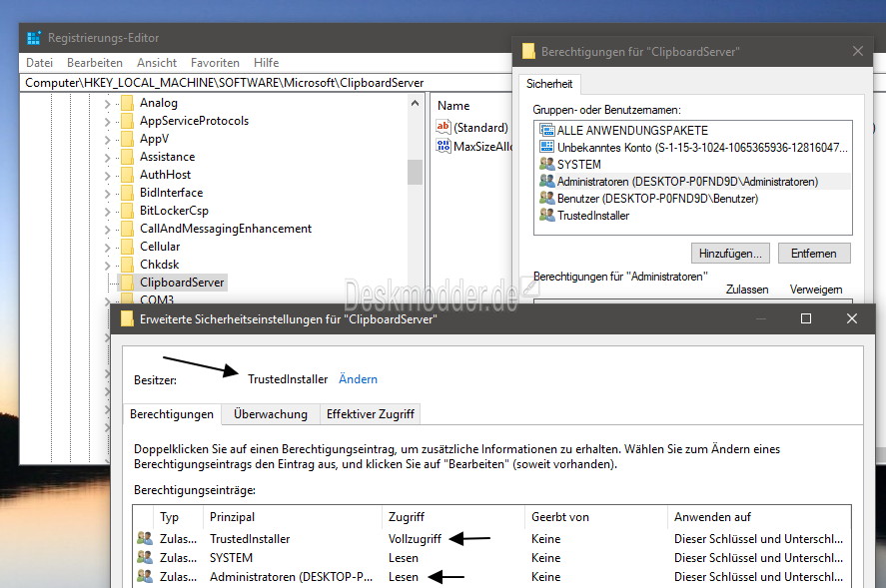This screenshot has height=588, width=886.
Task: Expand the Analog registry key
Action: [x=107, y=104]
